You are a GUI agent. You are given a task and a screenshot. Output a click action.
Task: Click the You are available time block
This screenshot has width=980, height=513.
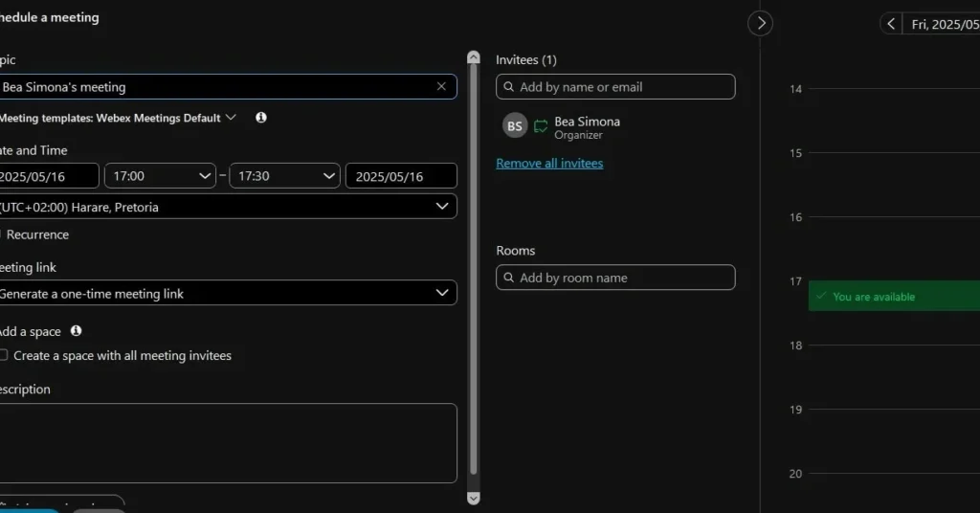(894, 296)
